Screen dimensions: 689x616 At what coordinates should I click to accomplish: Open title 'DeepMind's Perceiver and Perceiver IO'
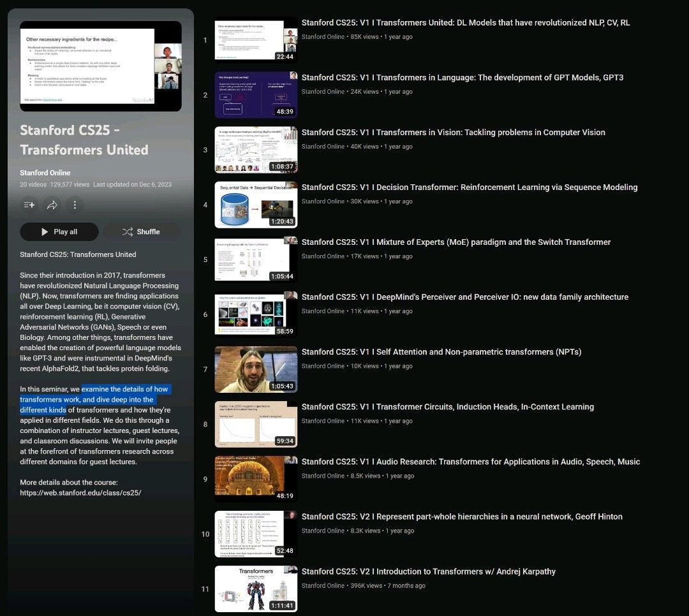[465, 297]
